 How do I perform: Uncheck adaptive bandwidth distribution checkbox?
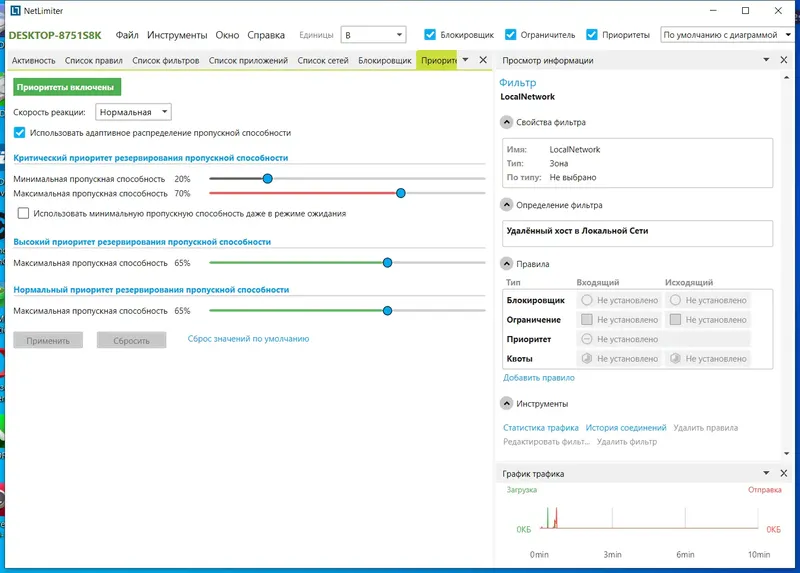(19, 133)
